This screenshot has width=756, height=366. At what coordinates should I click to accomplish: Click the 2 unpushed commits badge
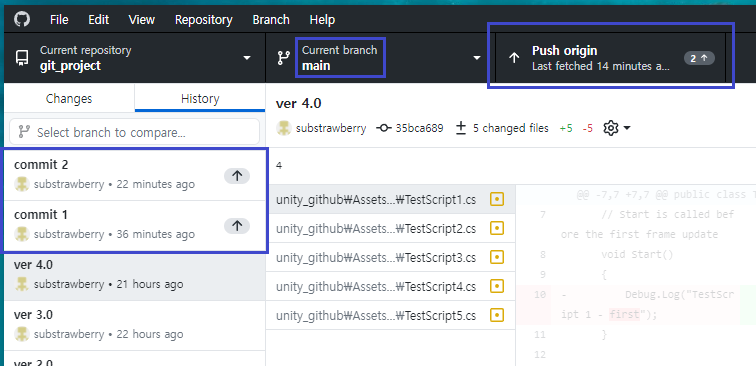(x=699, y=58)
